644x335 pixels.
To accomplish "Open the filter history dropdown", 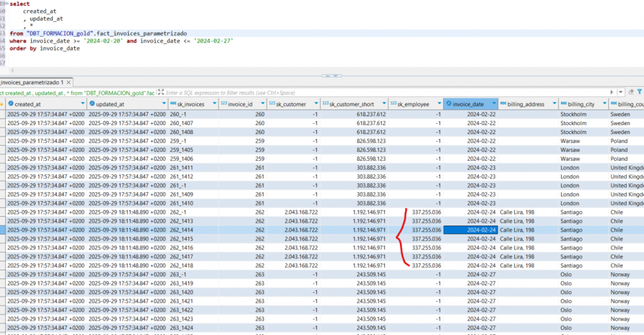I will point(621,92).
